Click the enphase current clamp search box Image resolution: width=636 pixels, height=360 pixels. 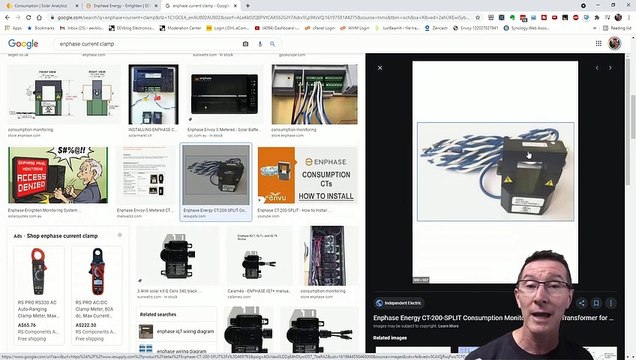(x=148, y=44)
